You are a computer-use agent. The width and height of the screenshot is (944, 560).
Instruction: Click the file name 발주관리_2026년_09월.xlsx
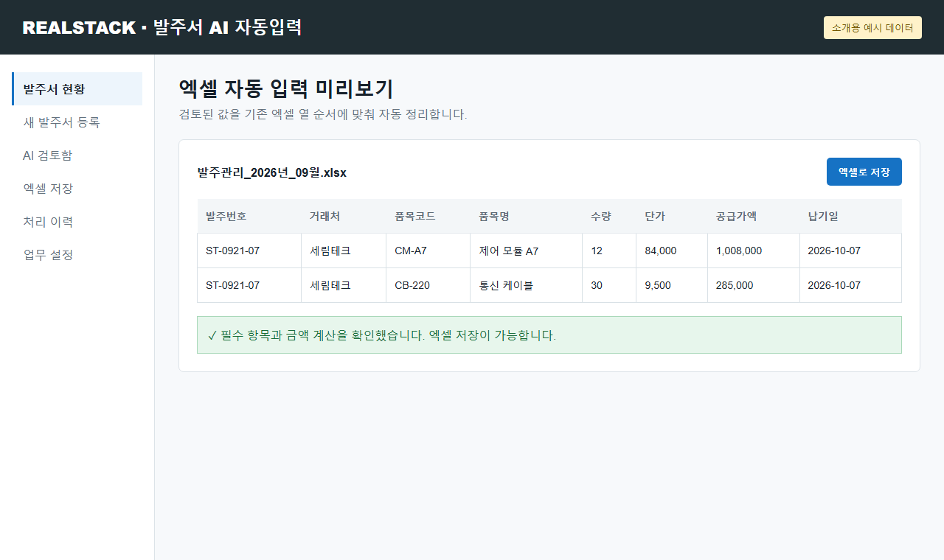click(x=271, y=172)
